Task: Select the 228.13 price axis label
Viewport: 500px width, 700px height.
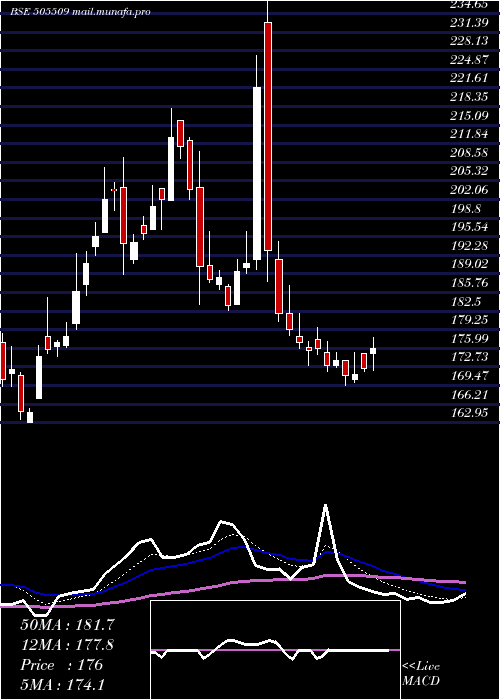Action: click(x=469, y=41)
